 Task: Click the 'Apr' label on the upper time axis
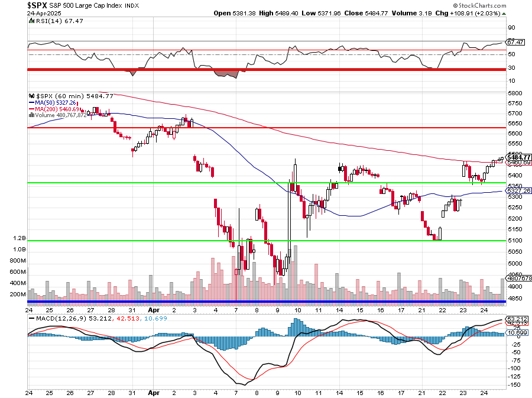point(154,309)
